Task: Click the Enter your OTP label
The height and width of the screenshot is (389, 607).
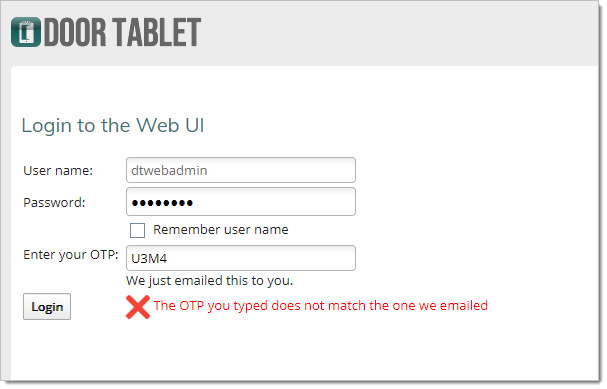Action: [x=71, y=255]
